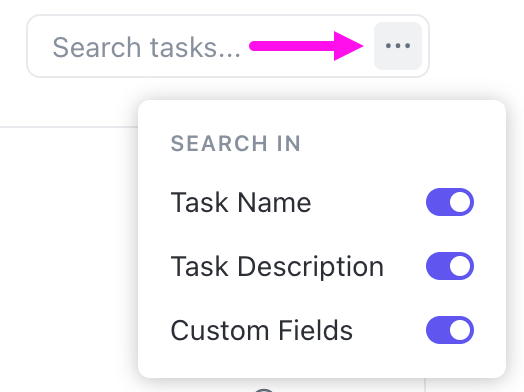Viewport: 524px width, 392px height.
Task: Disable the Task Name search toggle
Action: (x=450, y=202)
